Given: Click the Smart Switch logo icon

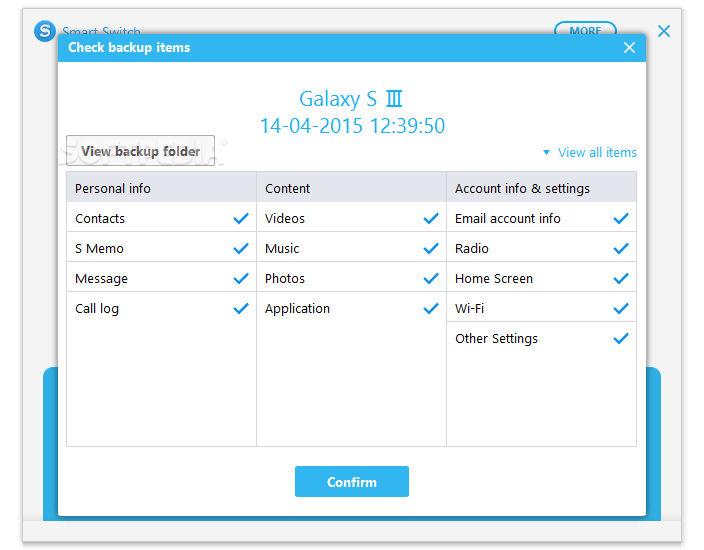Looking at the screenshot, I should click(45, 31).
